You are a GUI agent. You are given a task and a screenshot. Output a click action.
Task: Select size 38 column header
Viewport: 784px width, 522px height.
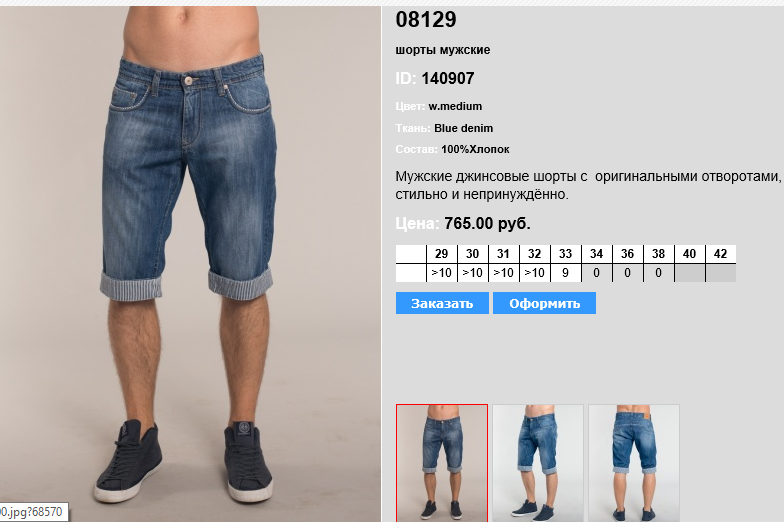coord(658,254)
